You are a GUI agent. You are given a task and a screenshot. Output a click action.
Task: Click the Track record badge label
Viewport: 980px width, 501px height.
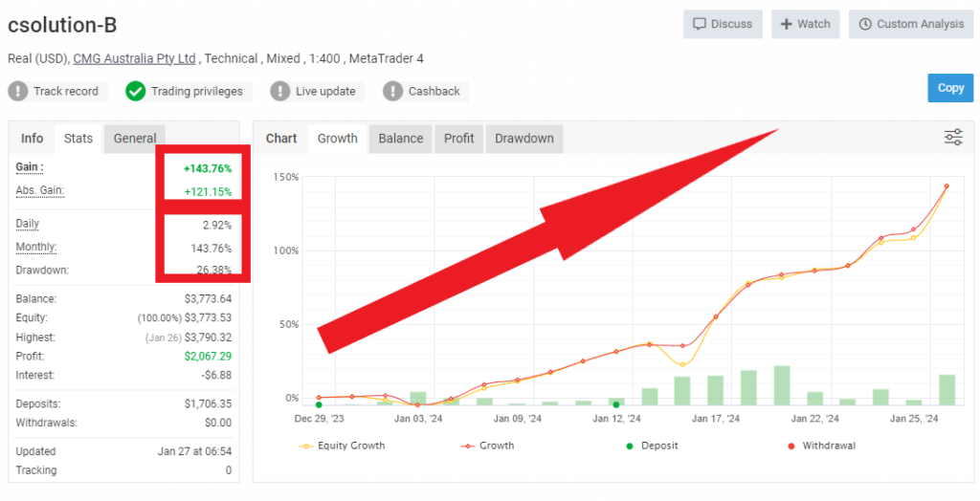coord(66,91)
